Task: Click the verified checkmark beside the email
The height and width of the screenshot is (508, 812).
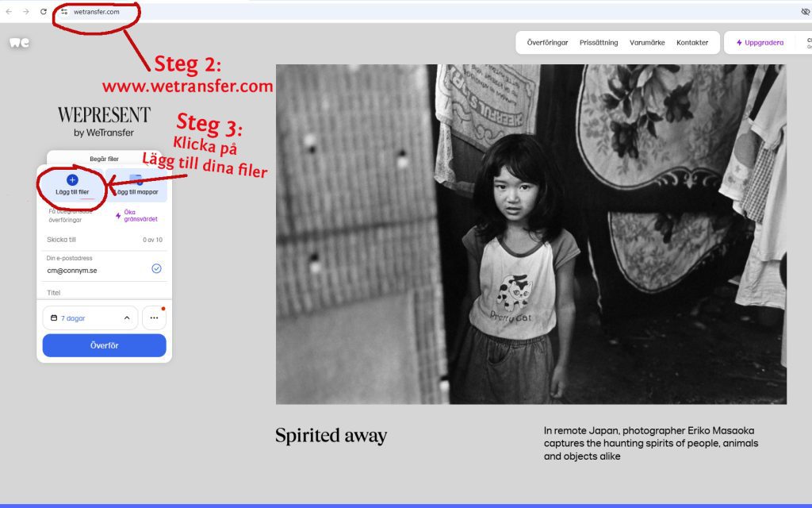Action: tap(156, 269)
